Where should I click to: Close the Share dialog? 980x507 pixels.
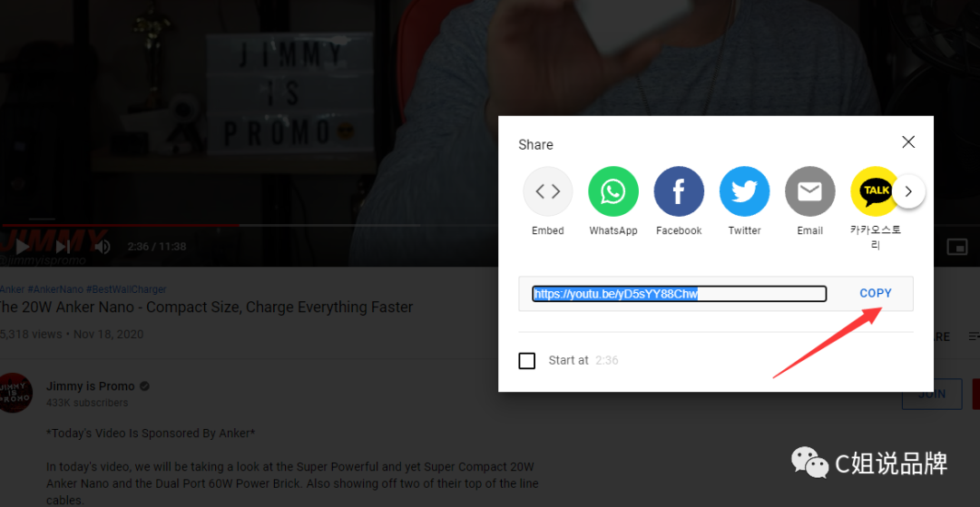(908, 141)
